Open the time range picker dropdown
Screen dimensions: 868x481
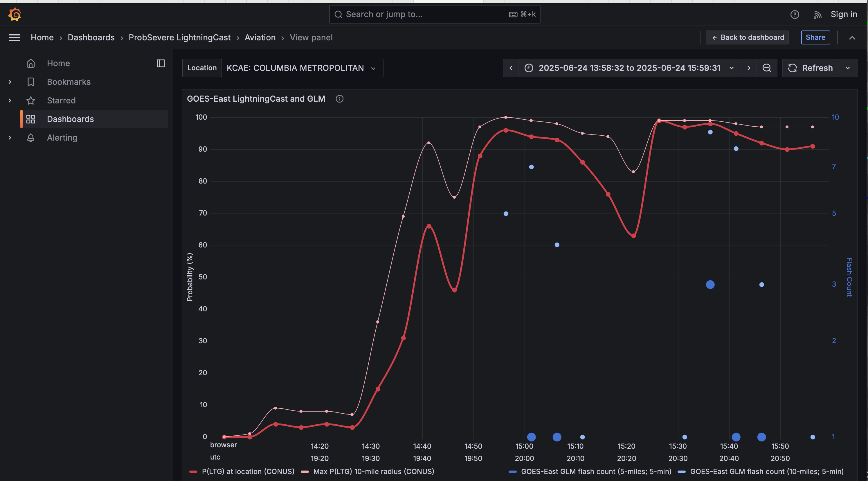pos(629,68)
